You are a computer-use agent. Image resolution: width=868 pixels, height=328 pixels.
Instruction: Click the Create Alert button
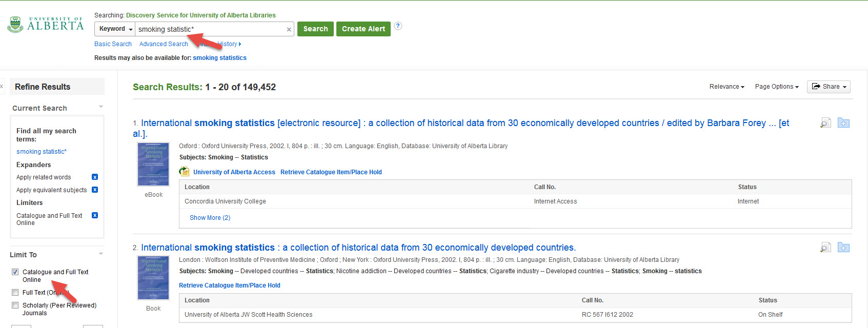364,29
